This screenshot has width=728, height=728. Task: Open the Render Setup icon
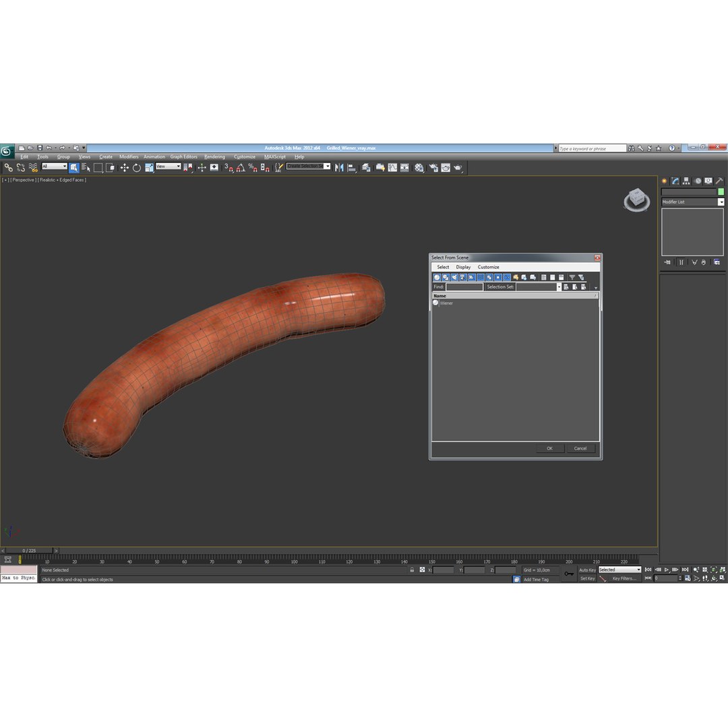(x=433, y=168)
